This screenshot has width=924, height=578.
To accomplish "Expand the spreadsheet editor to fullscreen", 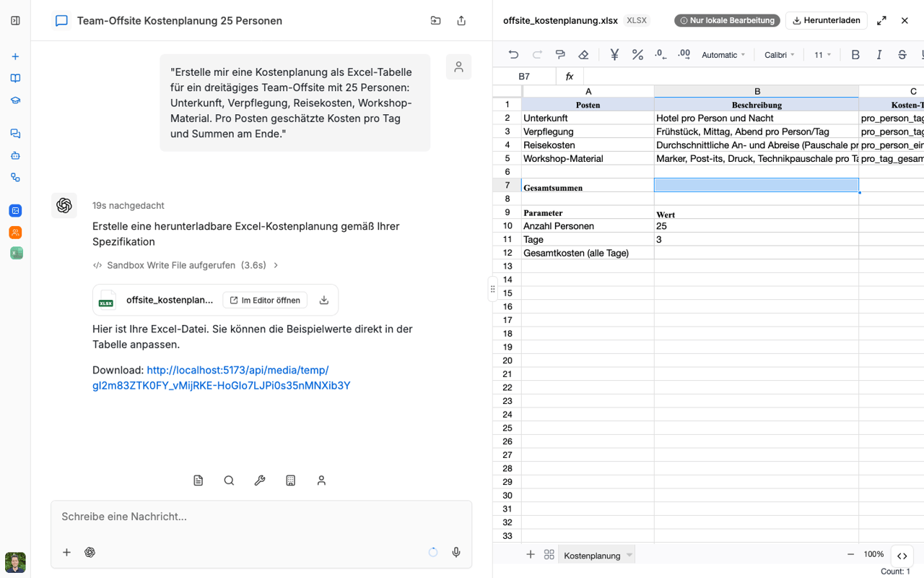I will [881, 21].
